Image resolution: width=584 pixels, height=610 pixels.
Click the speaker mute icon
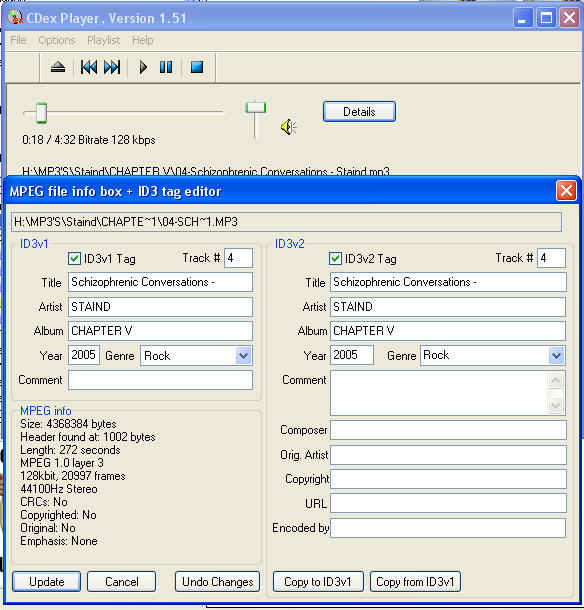288,127
